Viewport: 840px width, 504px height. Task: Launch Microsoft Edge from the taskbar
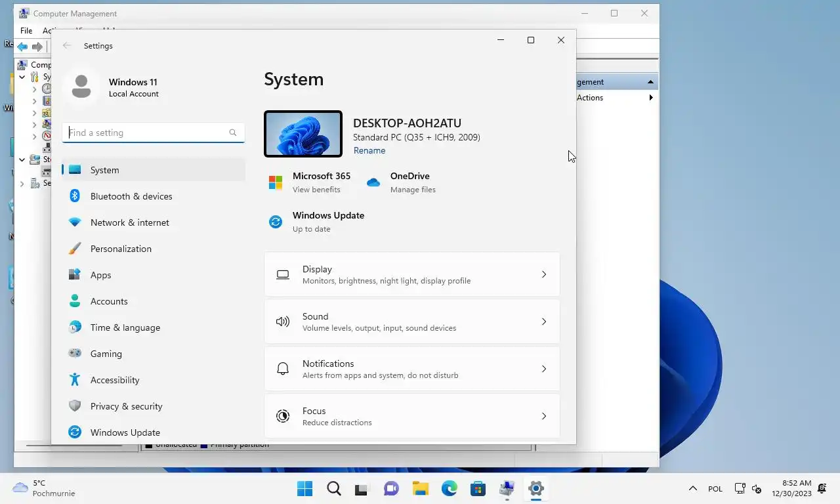pos(449,489)
